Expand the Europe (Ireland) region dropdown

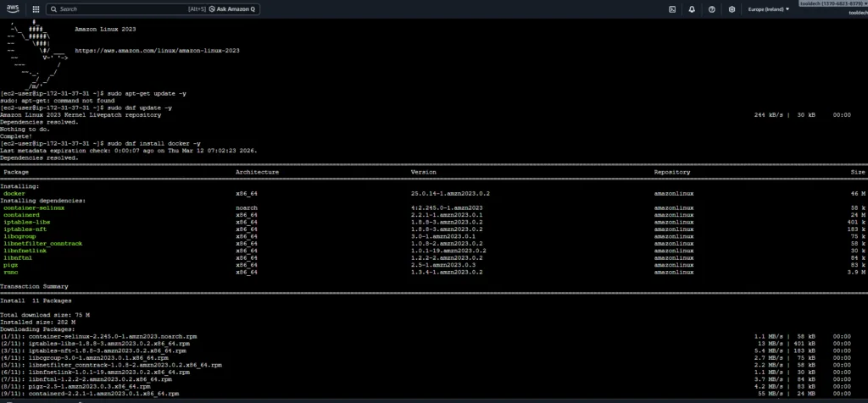click(x=769, y=9)
